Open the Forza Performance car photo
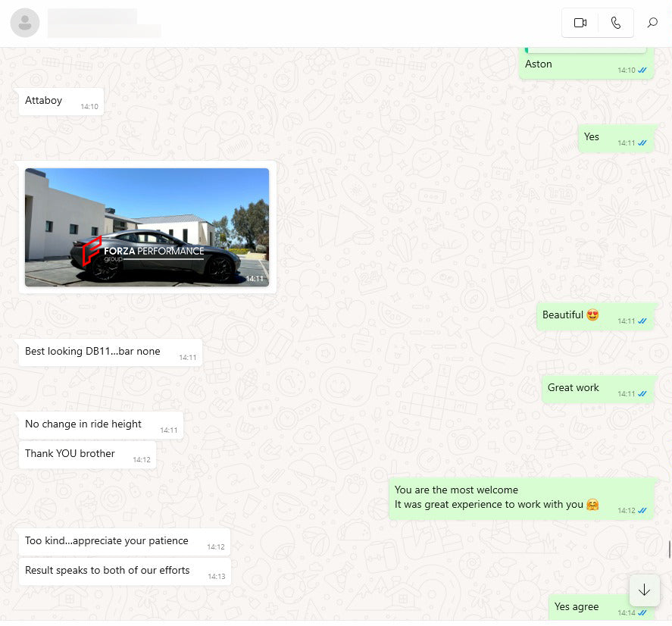Screen dimensions: 672x626 tap(147, 227)
